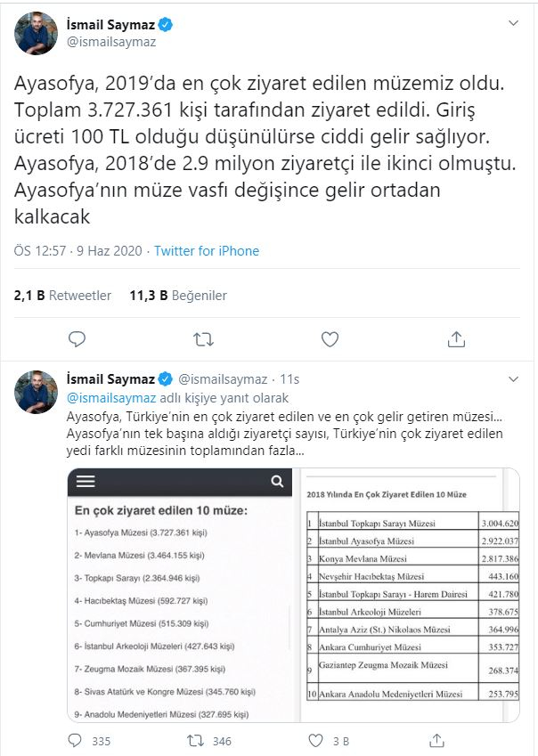Open the 'En çok ziyaret edilen 10 müze' image
This screenshot has width=538, height=756.
[180, 595]
